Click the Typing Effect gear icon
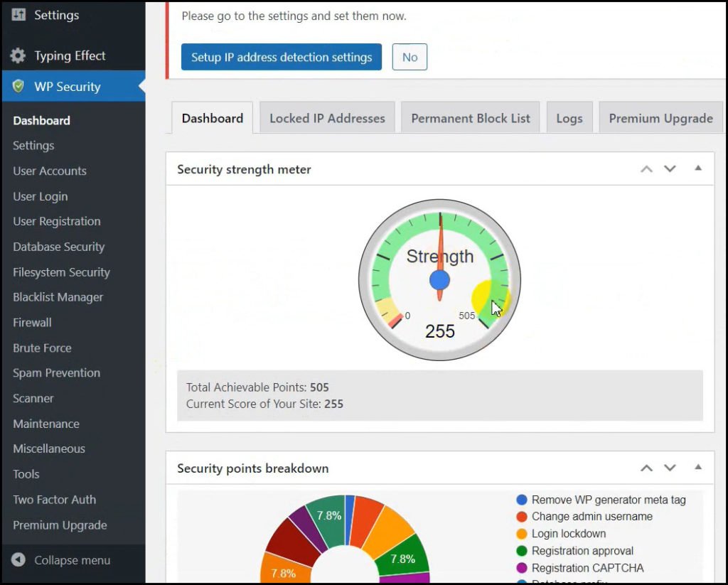The height and width of the screenshot is (585, 728). point(18,56)
